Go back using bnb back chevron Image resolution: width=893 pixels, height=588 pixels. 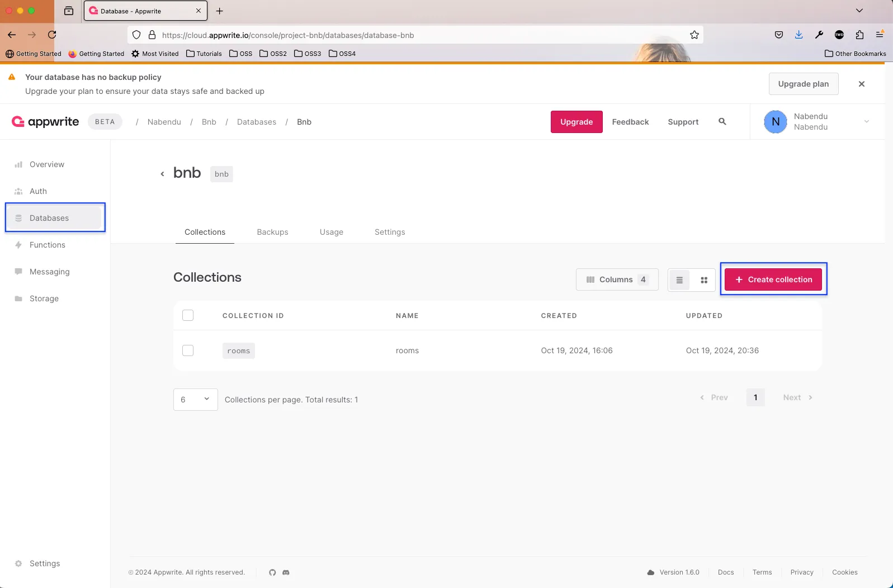click(x=162, y=174)
